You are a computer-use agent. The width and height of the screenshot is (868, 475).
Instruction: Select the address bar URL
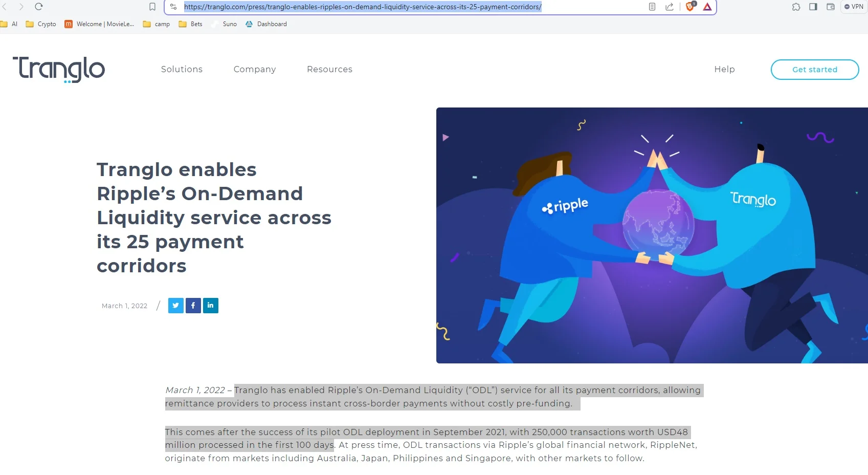click(363, 7)
